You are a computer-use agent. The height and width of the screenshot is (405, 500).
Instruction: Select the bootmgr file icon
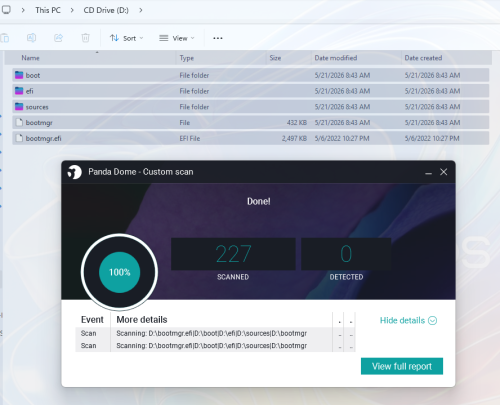tap(19, 123)
